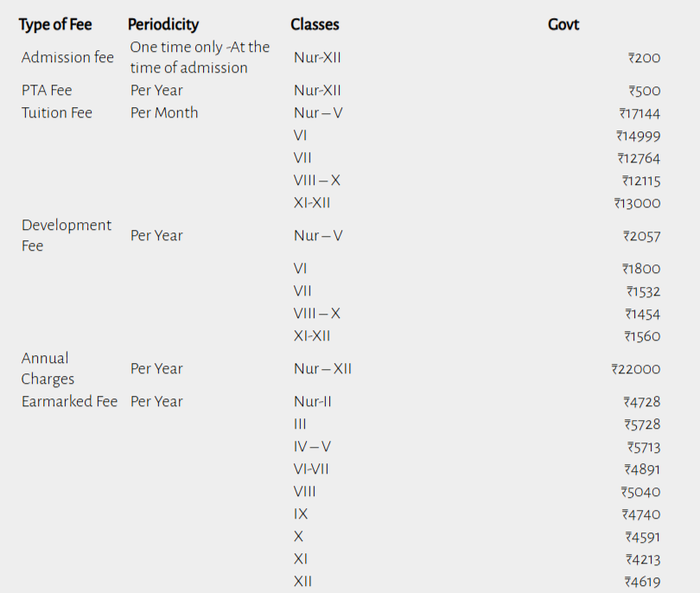This screenshot has width=700, height=593.
Task: Select the ₹17144 tuition amount
Action: click(x=640, y=113)
